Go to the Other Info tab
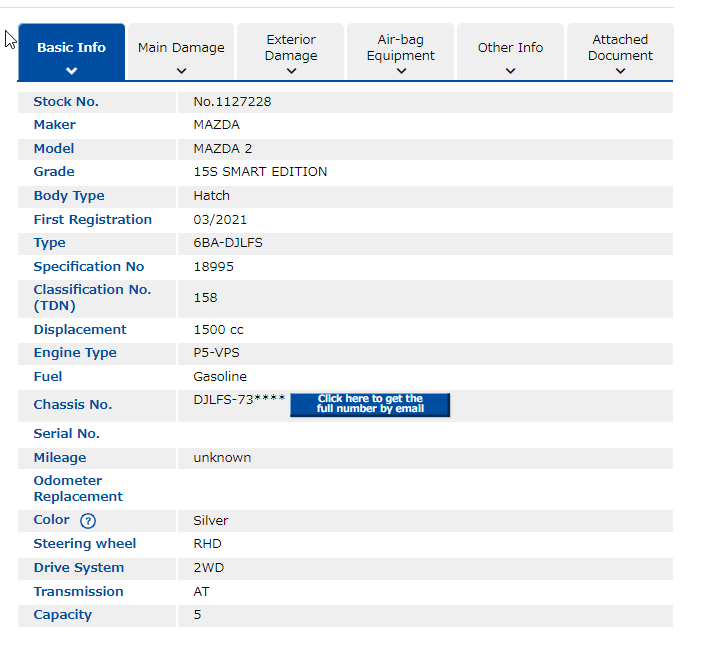The image size is (711, 651). pyautogui.click(x=510, y=47)
